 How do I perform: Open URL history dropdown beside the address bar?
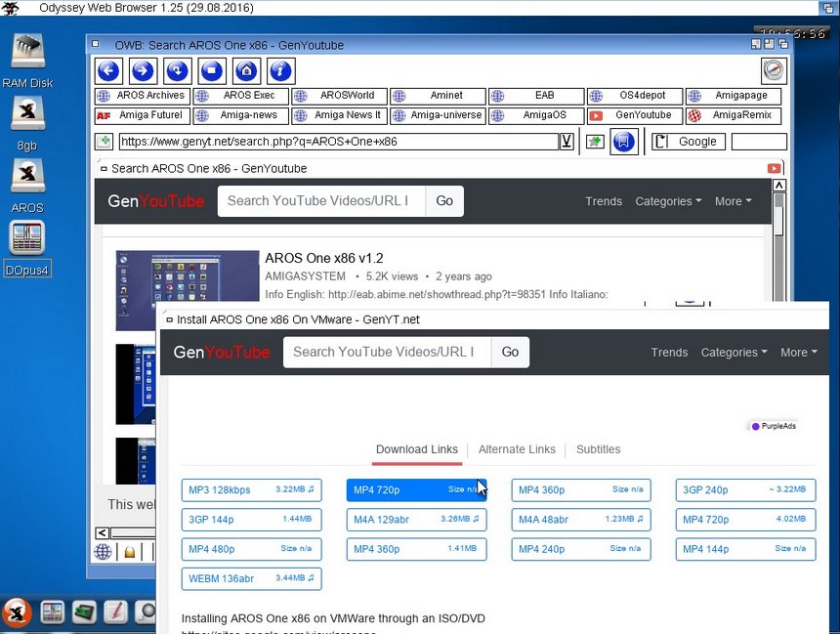click(567, 142)
